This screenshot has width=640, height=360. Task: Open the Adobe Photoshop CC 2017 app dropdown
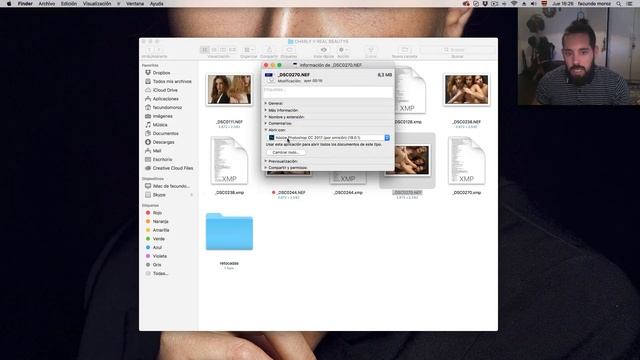[329, 138]
